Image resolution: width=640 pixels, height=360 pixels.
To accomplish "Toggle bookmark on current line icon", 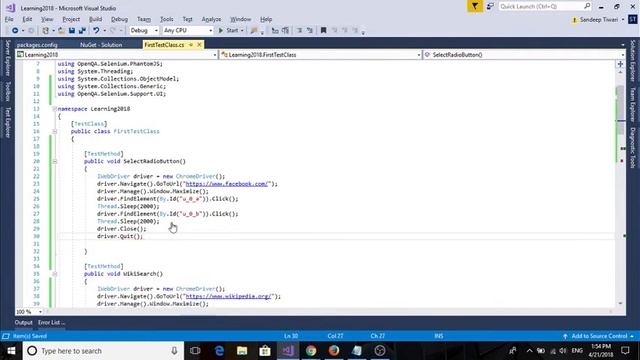I will pos(324,31).
